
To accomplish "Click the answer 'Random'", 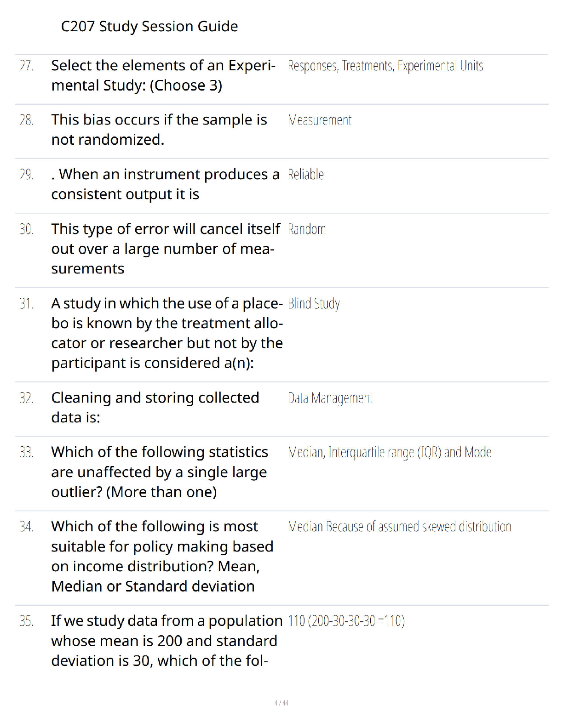I will click(307, 229).
